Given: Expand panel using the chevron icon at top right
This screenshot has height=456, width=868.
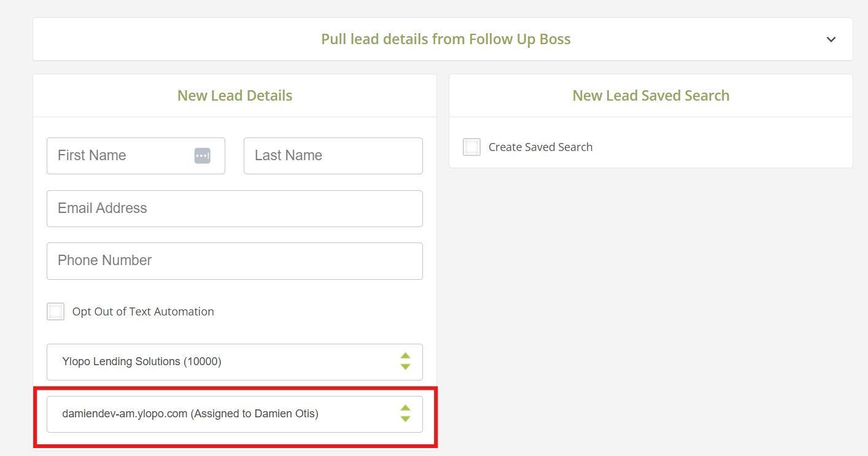Looking at the screenshot, I should (831, 39).
